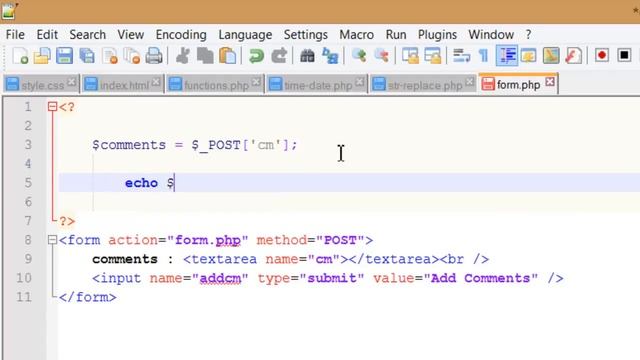
Task: Switch to the str-replace.php tab
Action: 423,85
